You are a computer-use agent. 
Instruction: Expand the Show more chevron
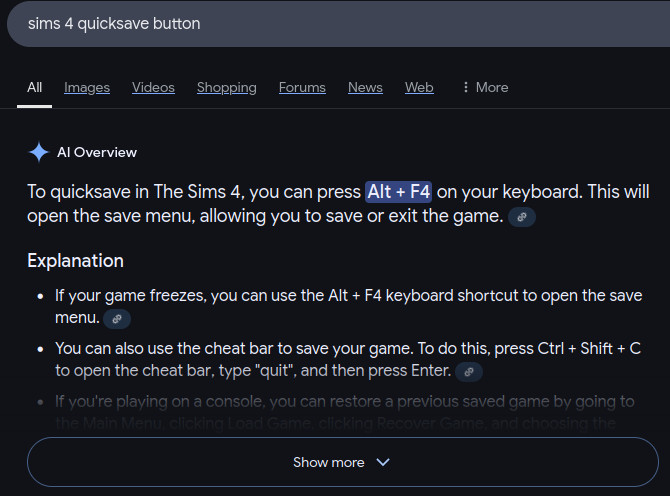pyautogui.click(x=382, y=462)
